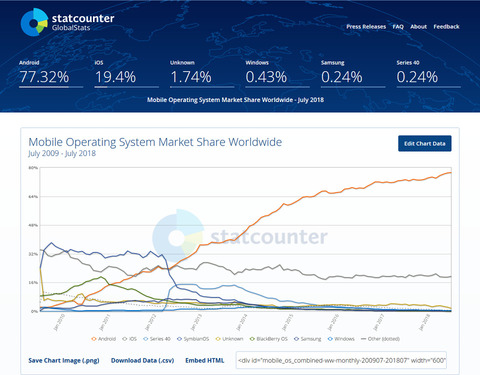Select the embed HTML code field
This screenshot has width=480, height=375.
point(341,360)
